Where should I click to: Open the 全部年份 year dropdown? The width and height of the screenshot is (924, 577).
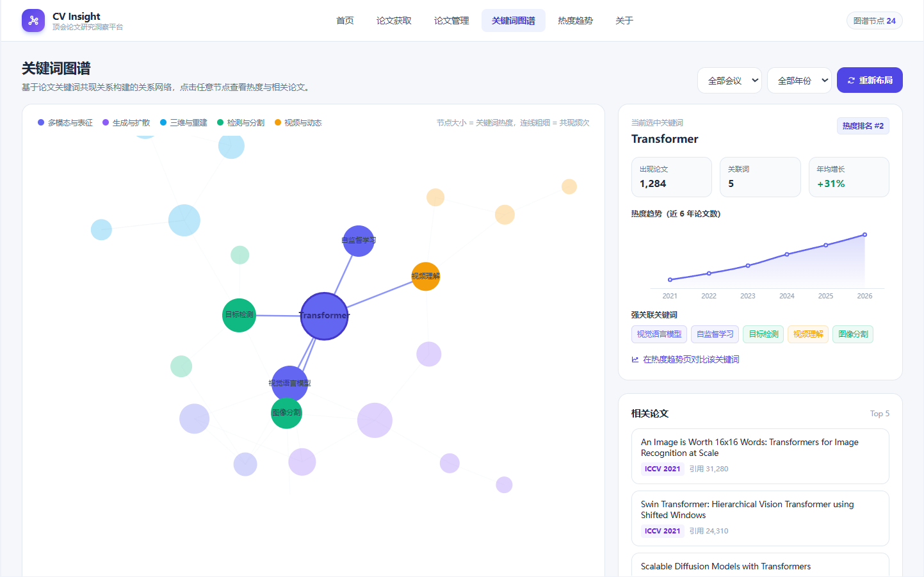[799, 81]
